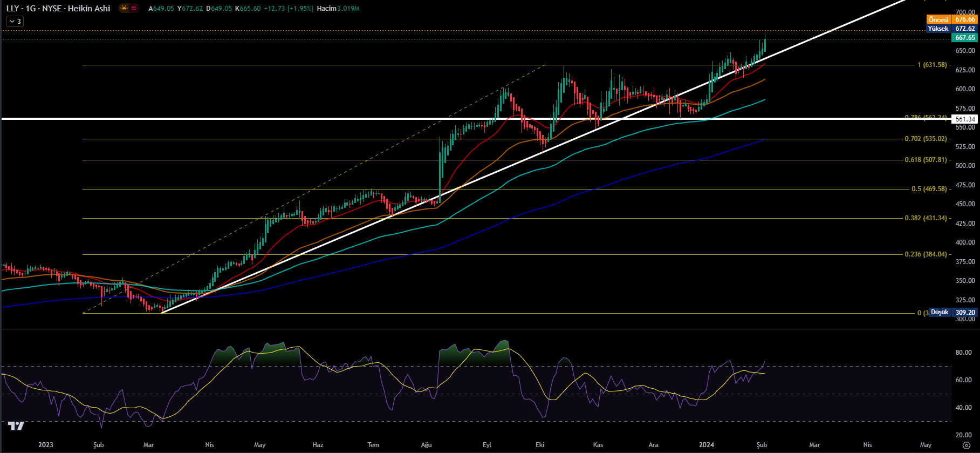Click the Tem label on time axis
Image resolution: width=980 pixels, height=453 pixels.
[x=373, y=445]
